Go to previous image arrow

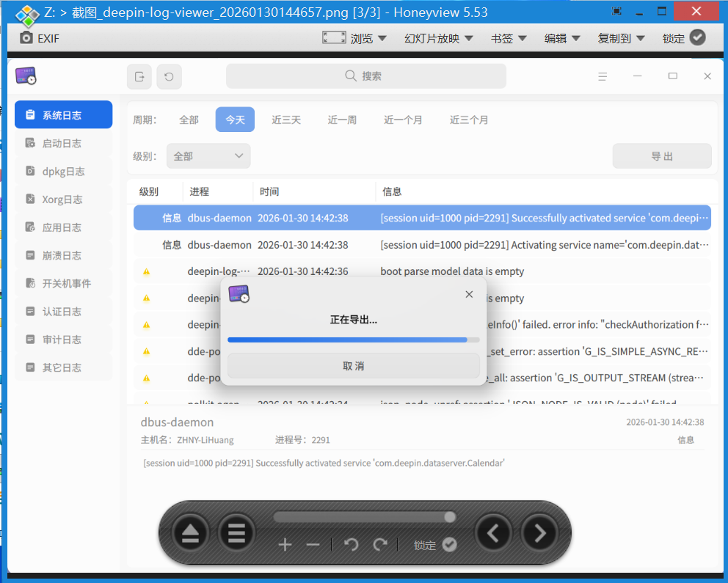493,533
